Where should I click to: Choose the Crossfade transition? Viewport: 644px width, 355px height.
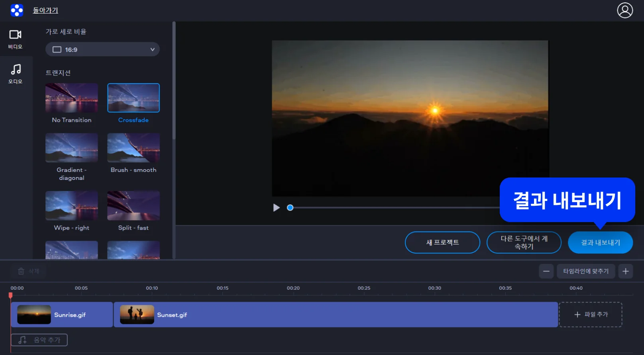tap(134, 98)
